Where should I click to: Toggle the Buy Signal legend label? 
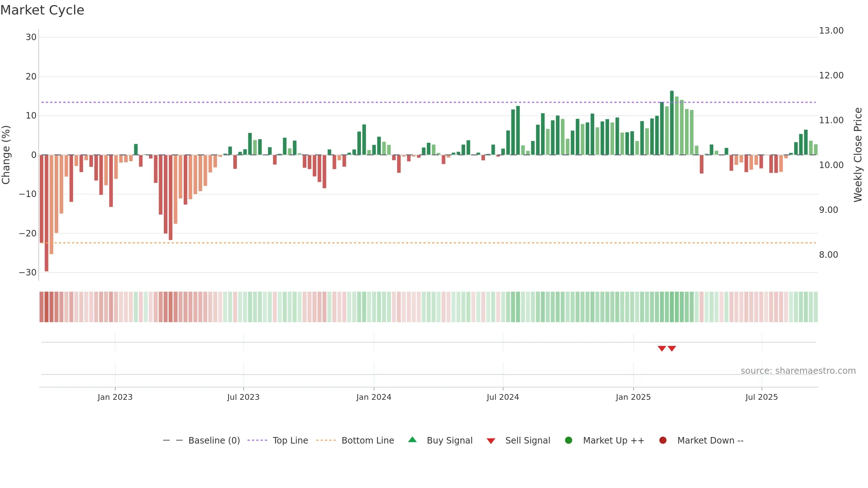[x=450, y=440]
